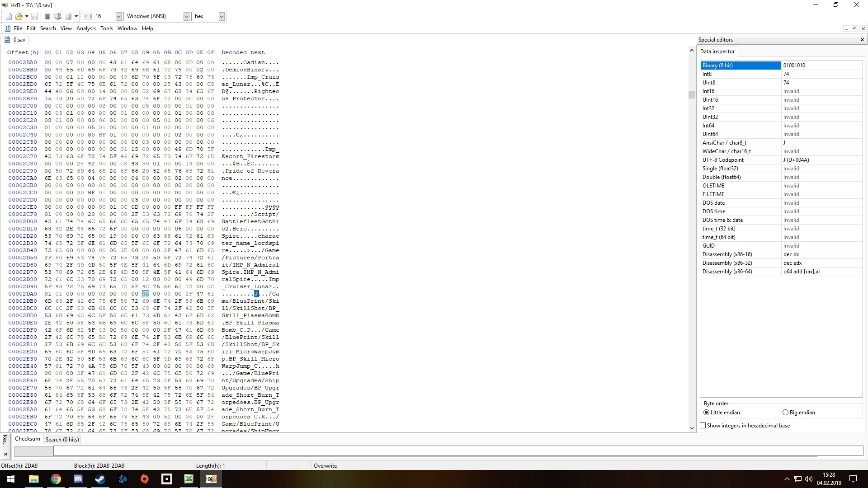The image size is (868, 488).
Task: Open the Analysis menu
Action: coord(86,28)
